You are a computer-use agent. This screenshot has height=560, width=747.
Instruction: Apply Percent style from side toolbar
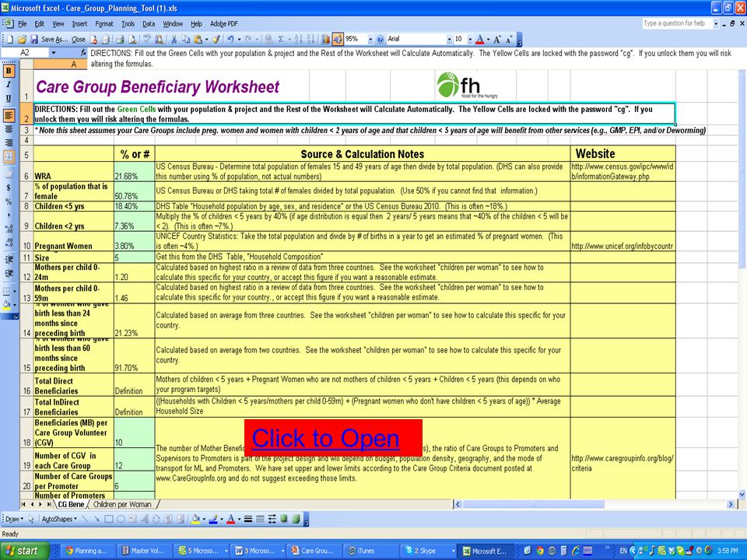coord(8,201)
